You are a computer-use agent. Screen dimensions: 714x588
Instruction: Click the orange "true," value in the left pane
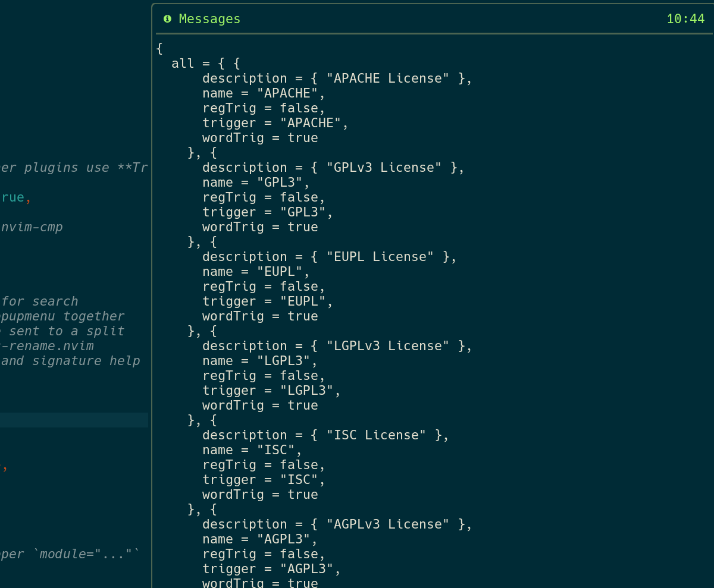[x=12, y=197]
